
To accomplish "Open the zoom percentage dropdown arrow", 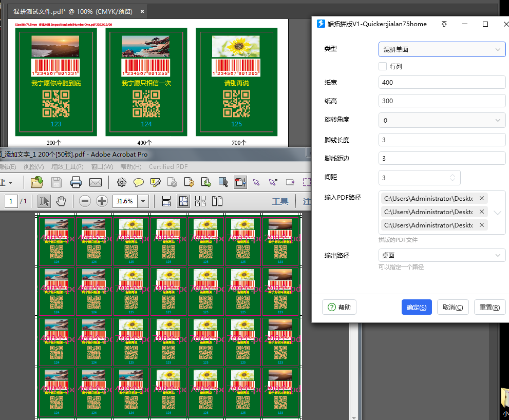I will tap(143, 201).
